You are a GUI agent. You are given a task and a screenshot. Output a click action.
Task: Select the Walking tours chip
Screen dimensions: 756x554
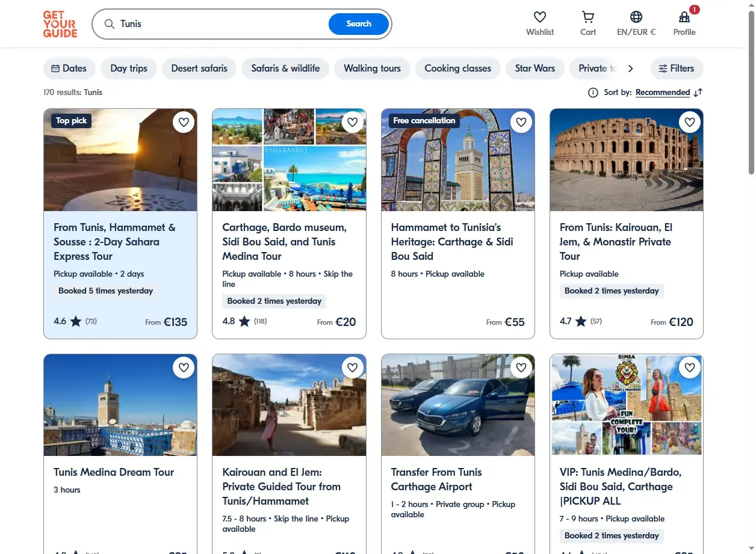coord(372,69)
